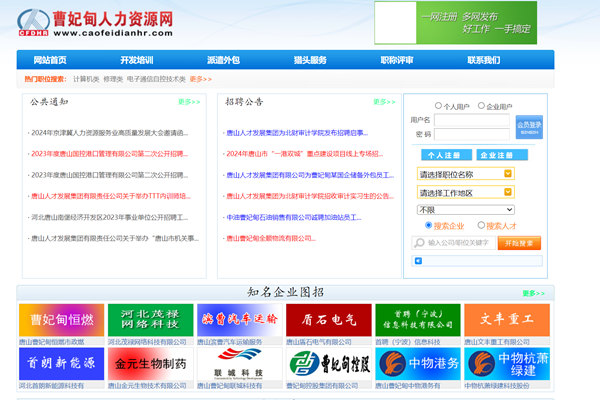Open 更多>> in 知名企业图招 section

click(533, 293)
